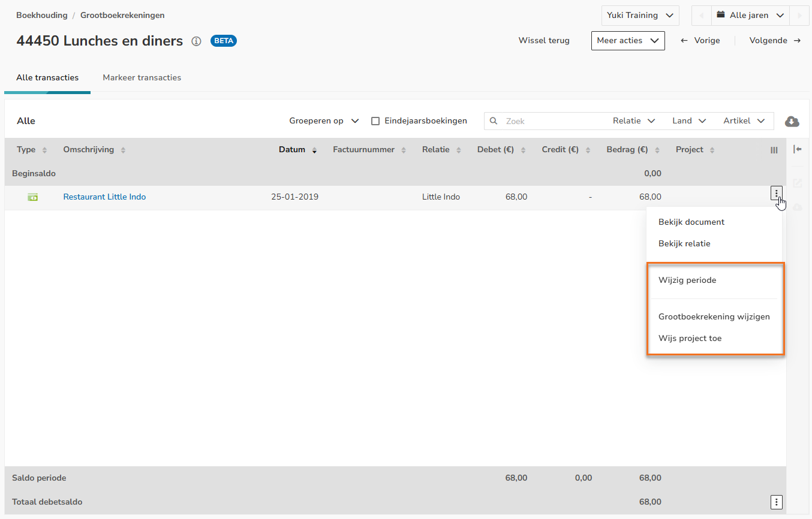Screen dimensions: 812x519
Task: Open the Land filter dropdown
Action: click(x=689, y=121)
